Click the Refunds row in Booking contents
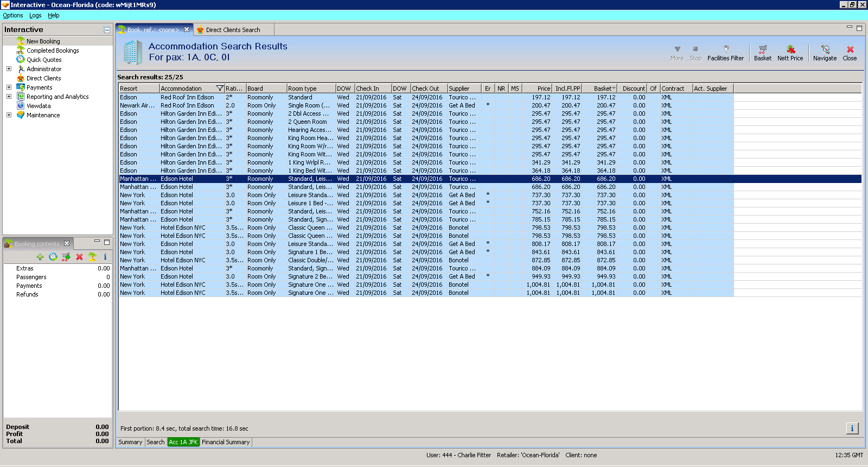The width and height of the screenshot is (868, 467). pyautogui.click(x=58, y=294)
